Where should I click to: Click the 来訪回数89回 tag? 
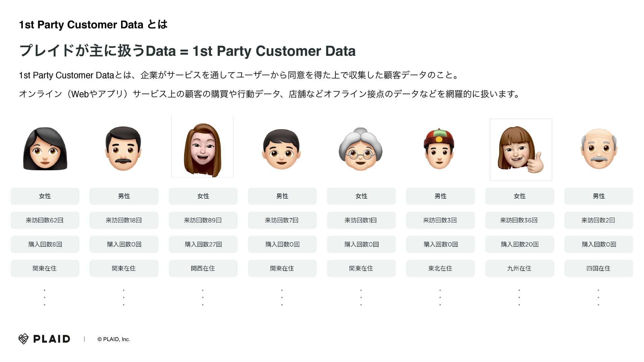click(x=203, y=220)
